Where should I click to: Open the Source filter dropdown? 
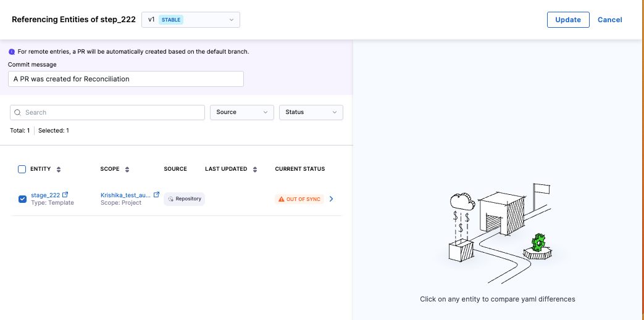click(242, 112)
